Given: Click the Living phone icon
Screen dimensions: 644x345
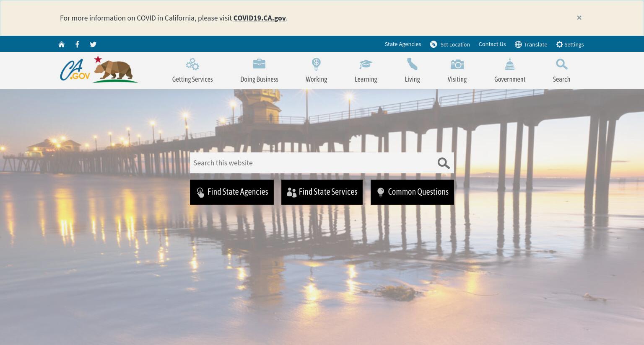Looking at the screenshot, I should pyautogui.click(x=412, y=64).
